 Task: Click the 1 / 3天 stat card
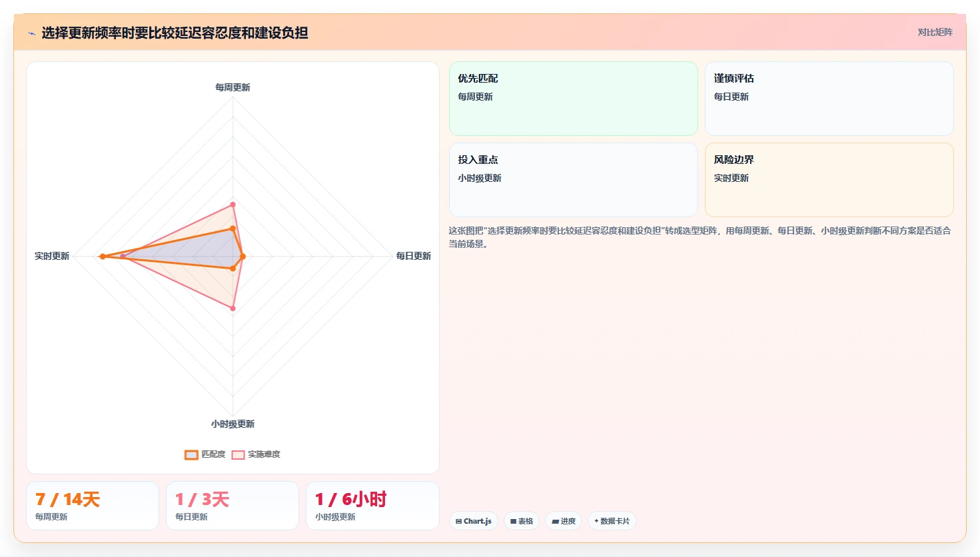click(x=233, y=506)
